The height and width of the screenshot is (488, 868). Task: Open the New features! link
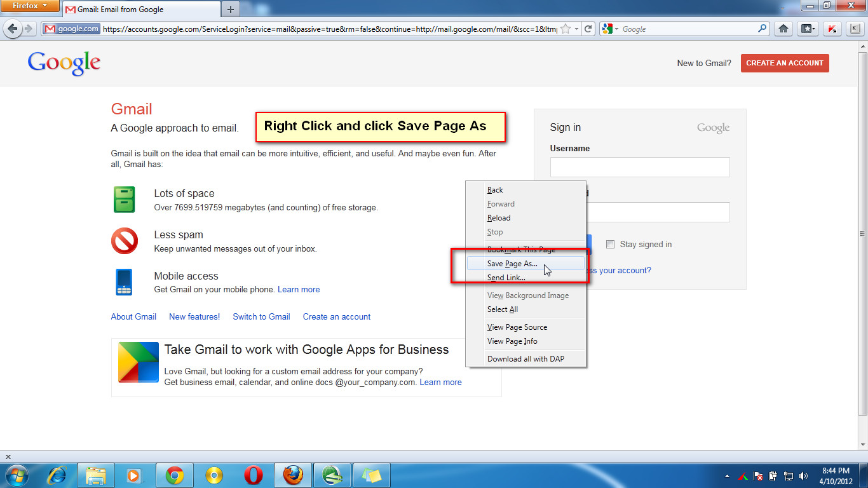[x=194, y=316]
